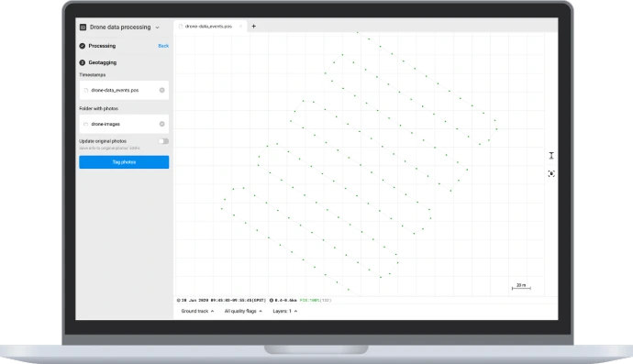Open the Drone data processing dropdown

pos(158,28)
